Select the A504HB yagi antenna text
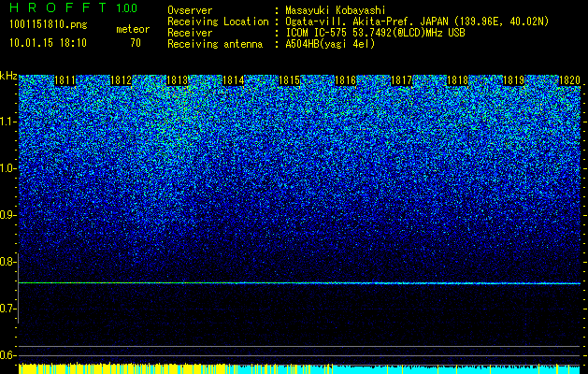The height and width of the screenshot is (374, 588). pyautogui.click(x=330, y=44)
